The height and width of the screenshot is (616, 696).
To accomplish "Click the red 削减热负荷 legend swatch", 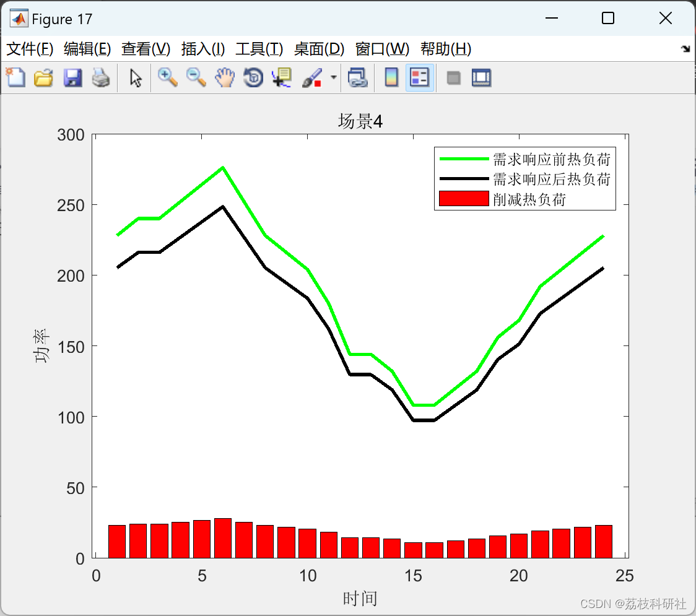I will pos(464,199).
